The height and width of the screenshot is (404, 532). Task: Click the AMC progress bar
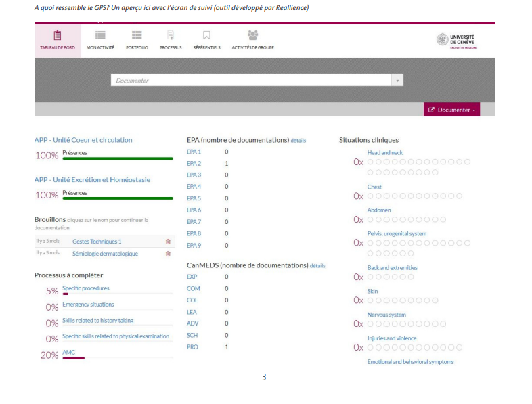[73, 358]
